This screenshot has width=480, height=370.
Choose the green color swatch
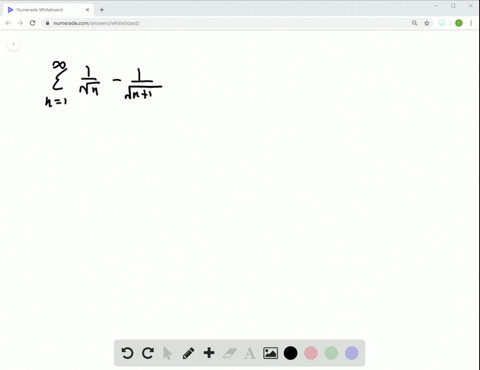pyautogui.click(x=331, y=353)
